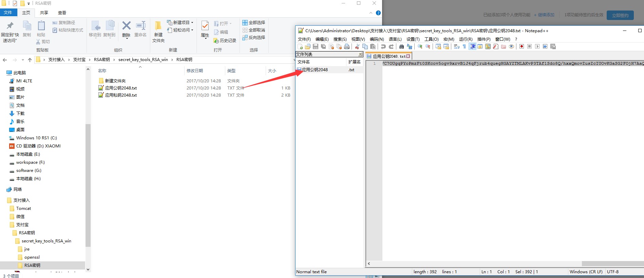Open the Document Map panel icon

pyautogui.click(x=488, y=46)
